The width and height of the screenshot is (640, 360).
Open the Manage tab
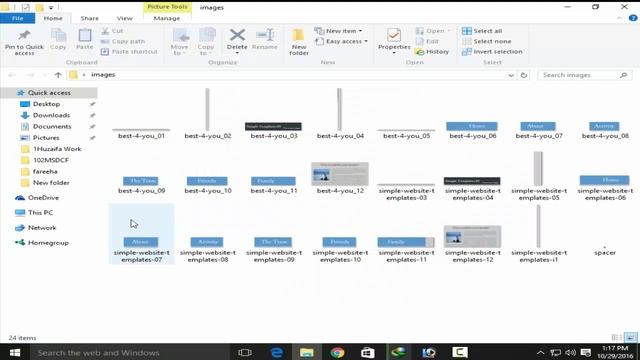coord(167,18)
